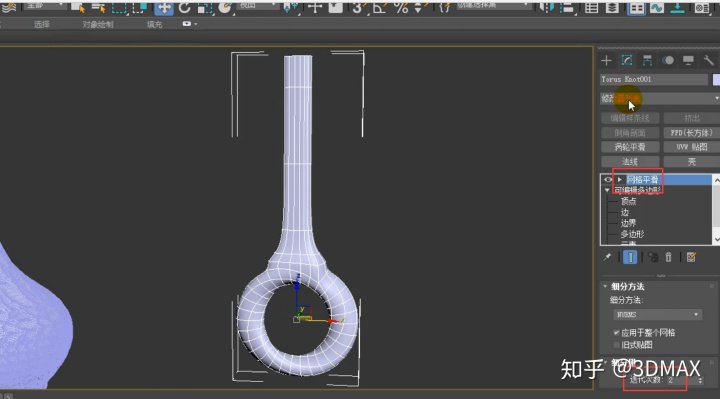
Task: Toggle 应用于整个网格 checkbox
Action: pyautogui.click(x=616, y=332)
